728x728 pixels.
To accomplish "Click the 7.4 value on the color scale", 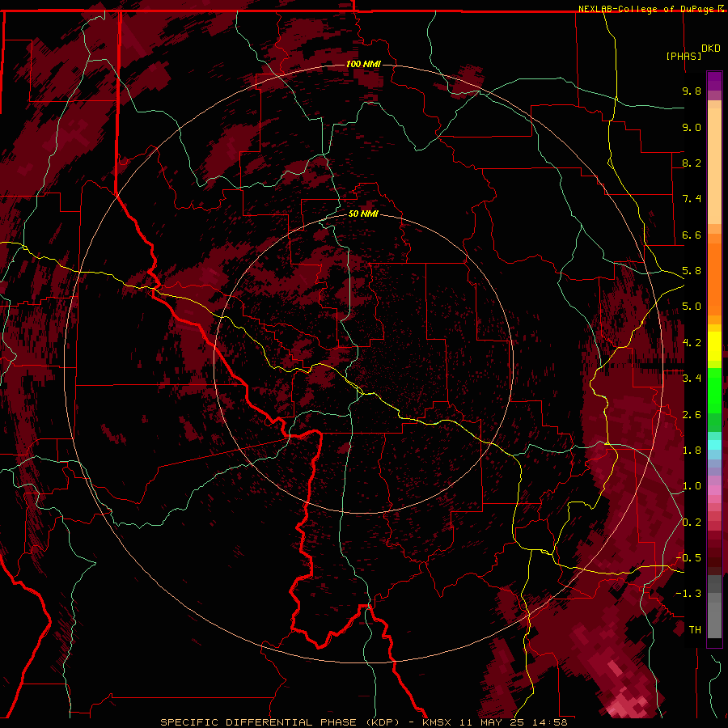I will [692, 199].
